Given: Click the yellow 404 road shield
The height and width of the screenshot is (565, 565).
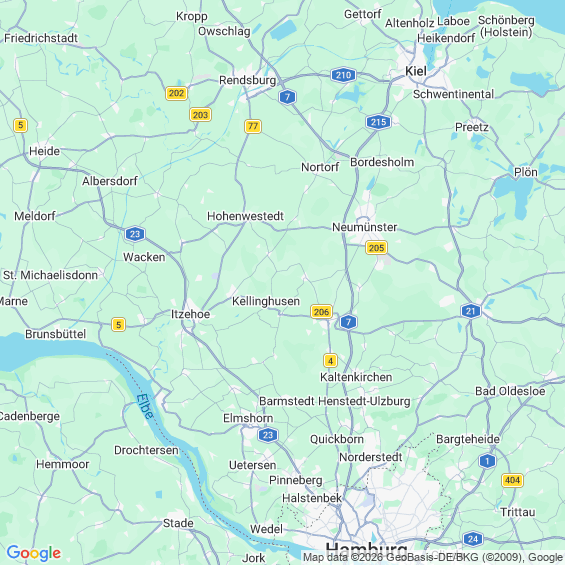Looking at the screenshot, I should coord(512,480).
